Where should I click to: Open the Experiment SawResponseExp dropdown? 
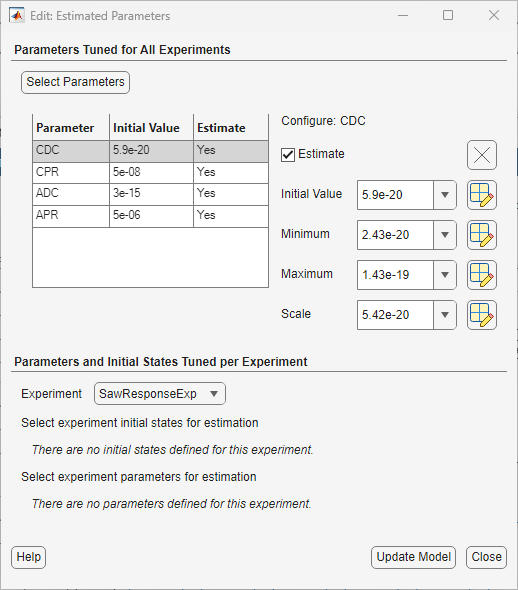160,394
